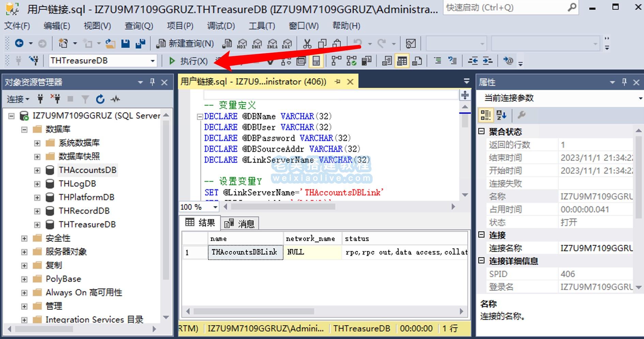The height and width of the screenshot is (339, 644).
Task: Expand the THAccountsDB database node
Action: (x=37, y=170)
